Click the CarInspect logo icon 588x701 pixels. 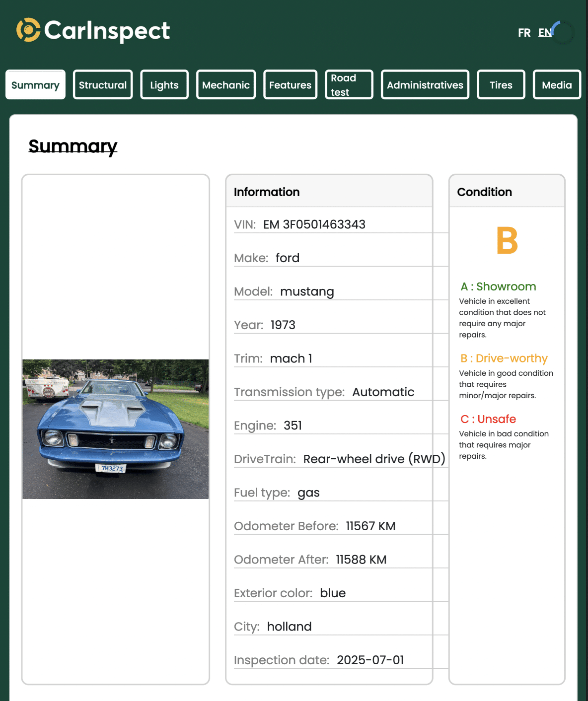pos(28,30)
